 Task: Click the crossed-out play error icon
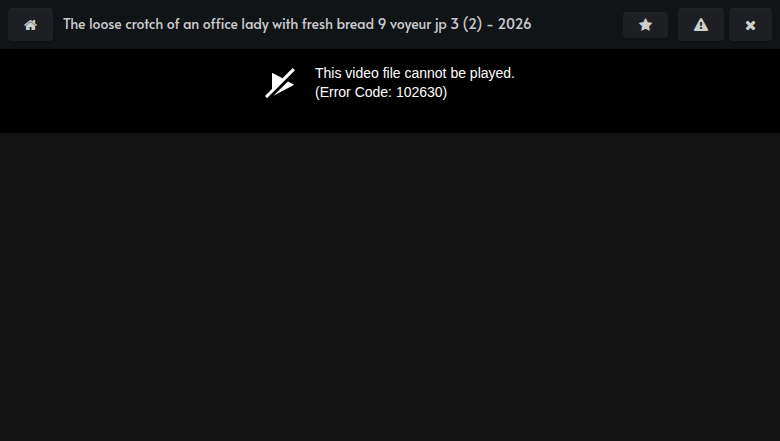pyautogui.click(x=280, y=83)
